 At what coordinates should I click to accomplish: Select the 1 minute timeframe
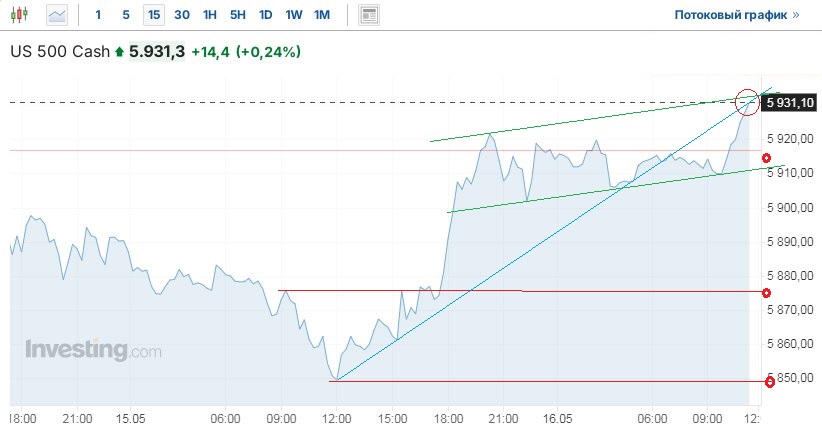coord(97,15)
